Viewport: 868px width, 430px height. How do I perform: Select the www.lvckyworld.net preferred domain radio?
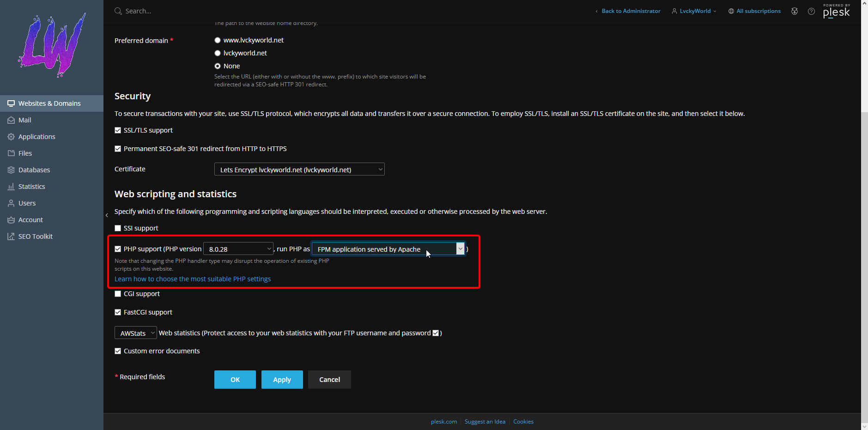coord(218,40)
